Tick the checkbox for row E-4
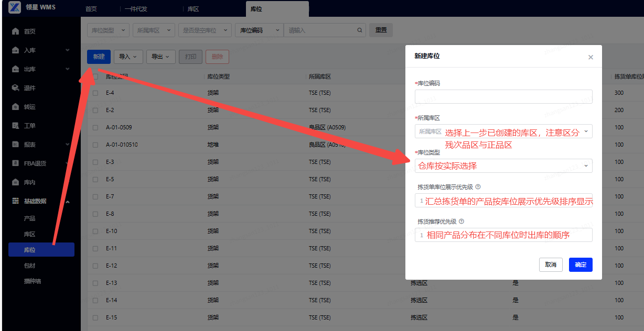644x331 pixels. [95, 93]
